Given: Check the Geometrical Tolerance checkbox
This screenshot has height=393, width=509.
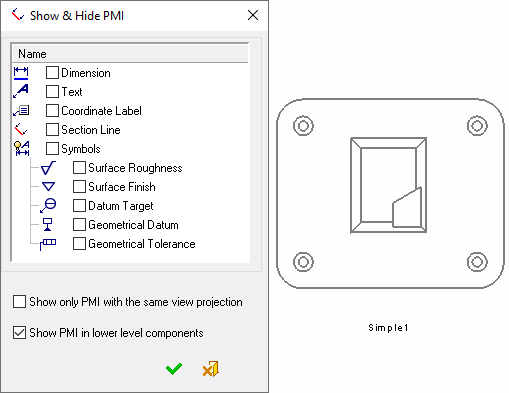Looking at the screenshot, I should (x=79, y=244).
